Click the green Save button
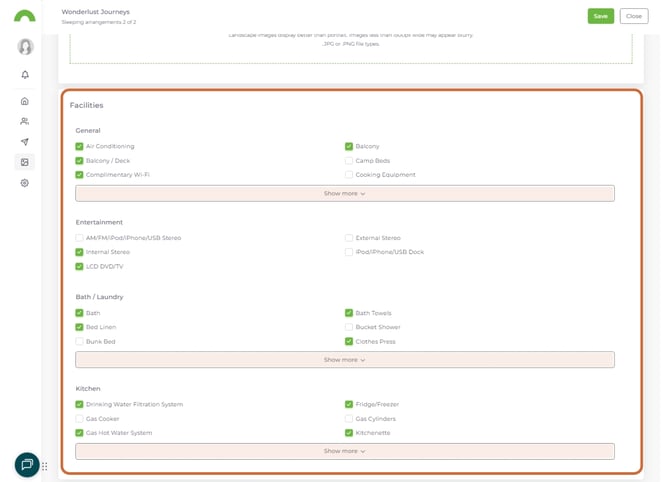The height and width of the screenshot is (482, 670). [600, 16]
